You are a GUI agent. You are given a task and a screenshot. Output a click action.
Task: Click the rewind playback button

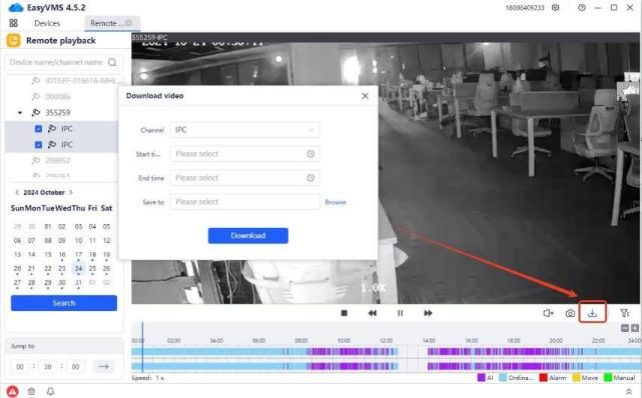click(x=372, y=313)
